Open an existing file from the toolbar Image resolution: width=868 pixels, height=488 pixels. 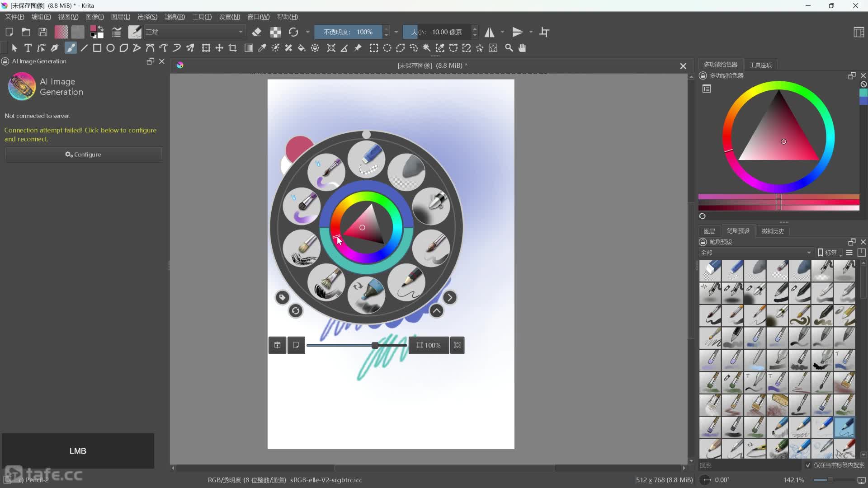pyautogui.click(x=26, y=32)
